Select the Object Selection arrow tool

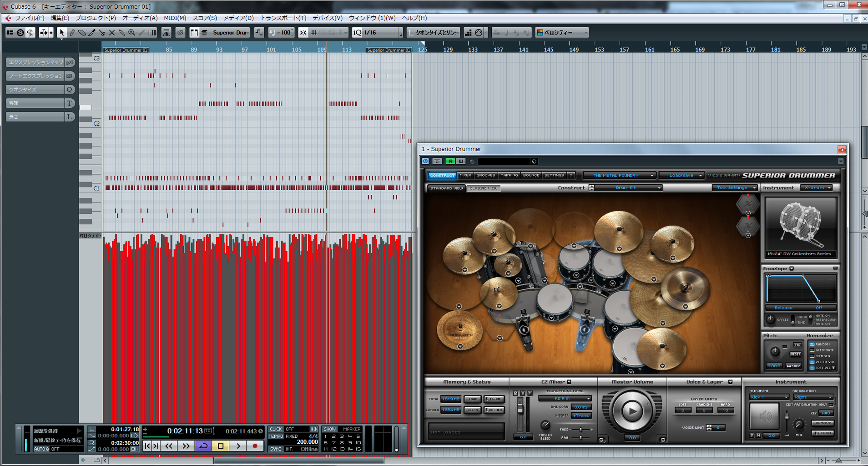pos(62,32)
